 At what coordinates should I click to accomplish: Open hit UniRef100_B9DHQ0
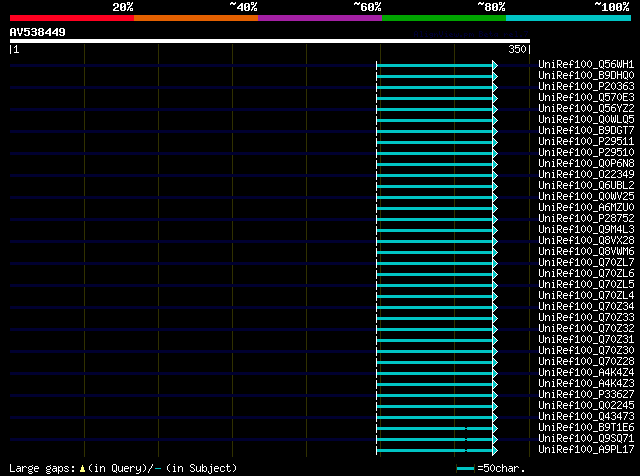[x=586, y=76]
